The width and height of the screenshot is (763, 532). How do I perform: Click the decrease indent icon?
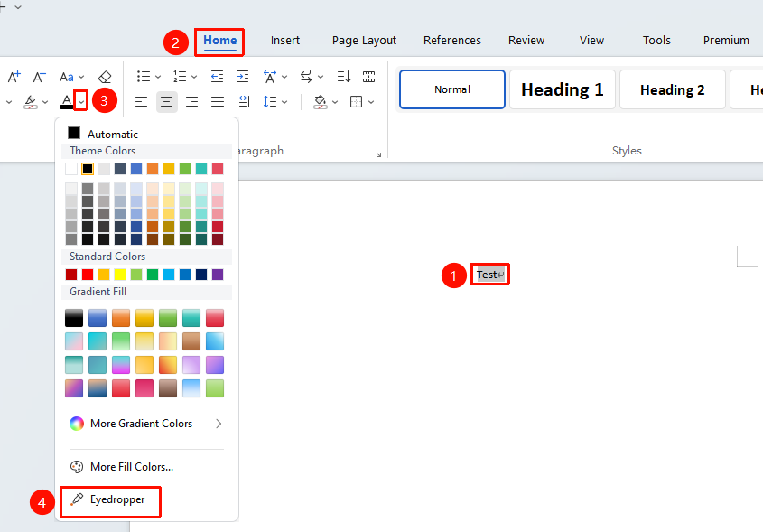tap(217, 77)
